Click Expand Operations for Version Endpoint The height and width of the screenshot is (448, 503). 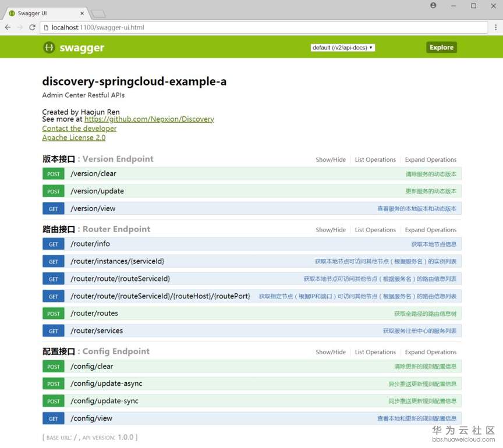coord(430,159)
